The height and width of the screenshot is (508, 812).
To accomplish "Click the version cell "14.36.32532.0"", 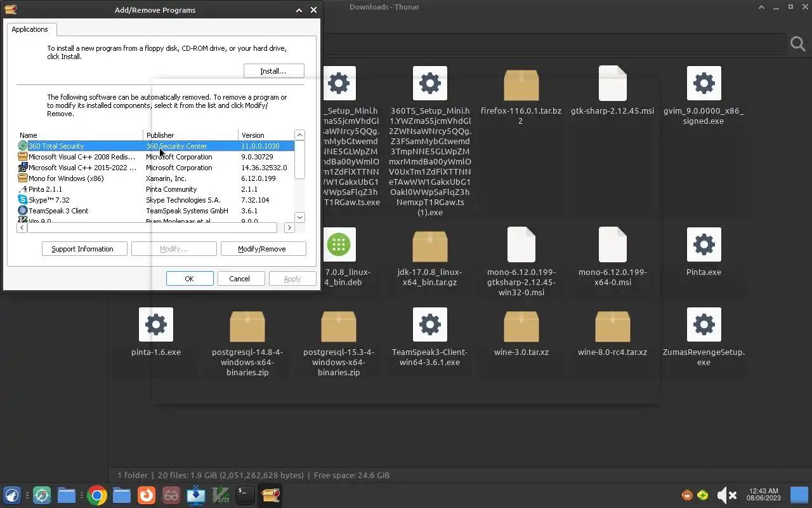I will click(x=264, y=168).
